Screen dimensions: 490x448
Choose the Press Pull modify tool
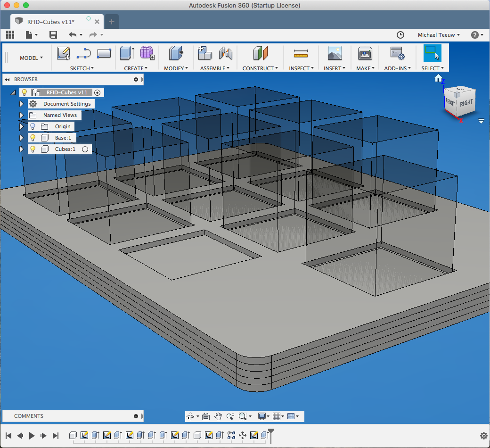[x=176, y=53]
